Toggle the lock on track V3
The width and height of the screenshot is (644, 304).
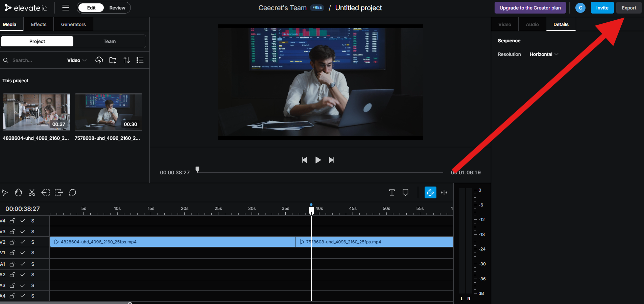(x=13, y=232)
